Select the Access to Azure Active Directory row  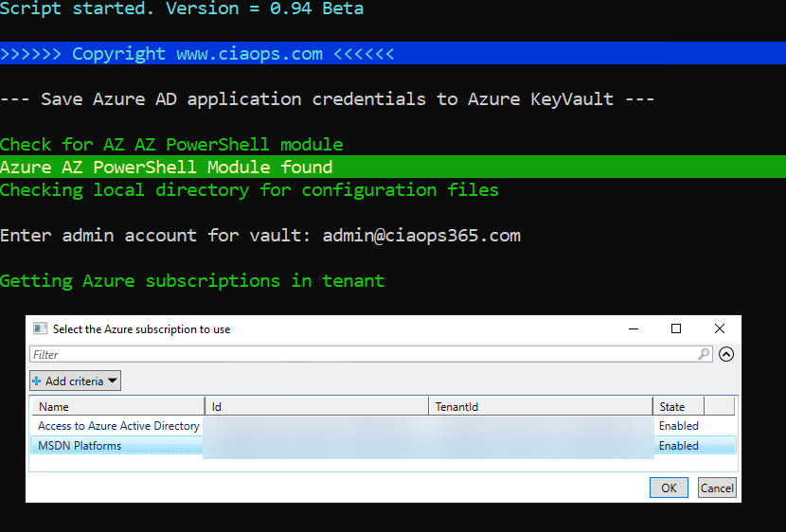[118, 426]
